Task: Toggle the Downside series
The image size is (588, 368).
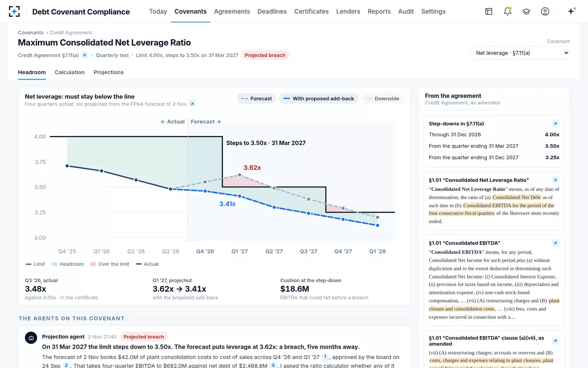Action: [x=382, y=99]
